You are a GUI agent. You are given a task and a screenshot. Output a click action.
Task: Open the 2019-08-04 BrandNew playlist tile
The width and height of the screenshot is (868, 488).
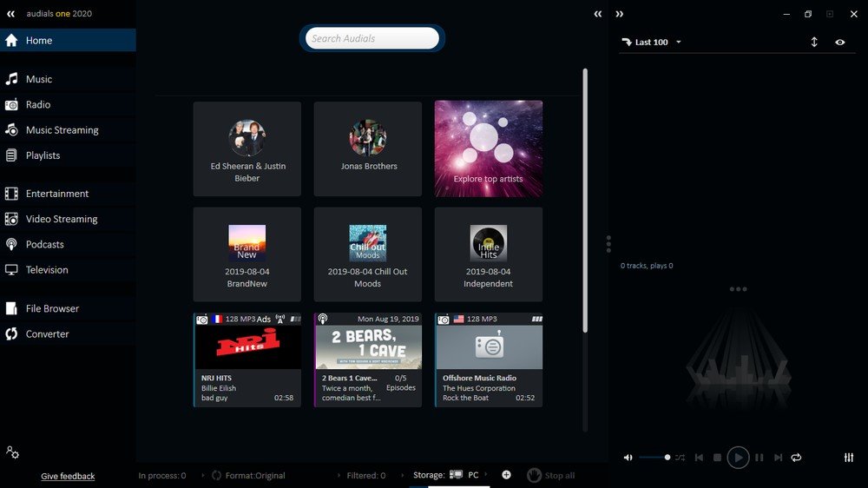tap(247, 254)
